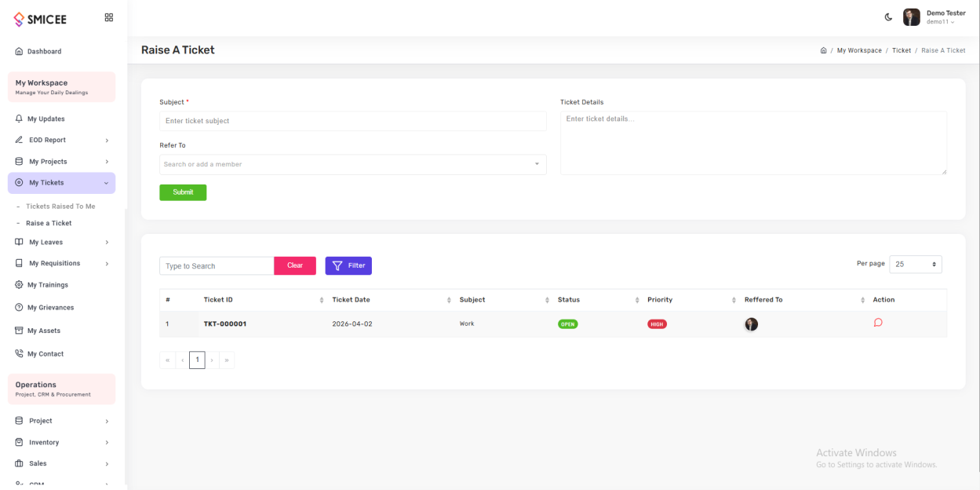
Task: Expand the My Projects submenu arrow
Action: (x=107, y=162)
